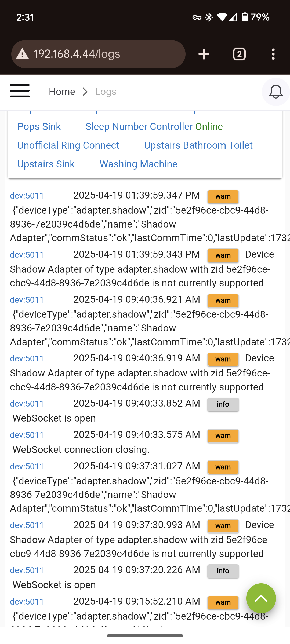The image size is (290, 644).
Task: Open a new browser tab
Action: (x=204, y=54)
